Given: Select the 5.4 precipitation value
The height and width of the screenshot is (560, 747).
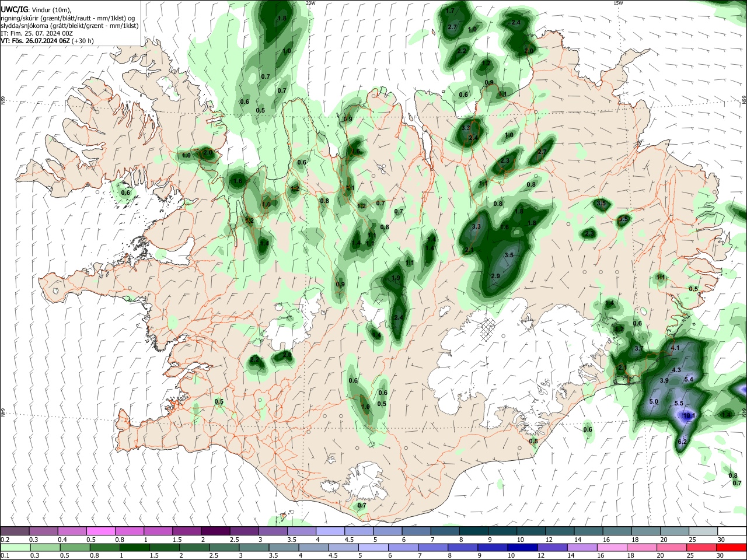Looking at the screenshot, I should (689, 379).
